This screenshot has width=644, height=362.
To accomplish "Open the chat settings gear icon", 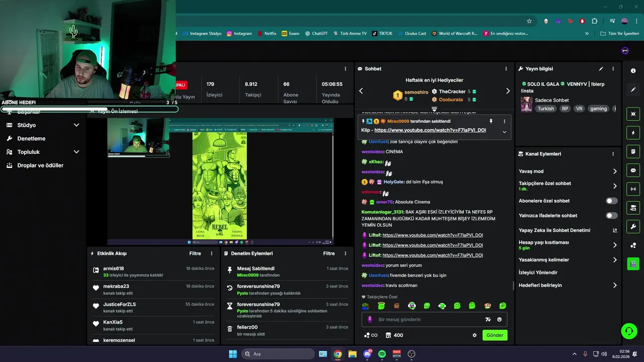I will [x=474, y=335].
